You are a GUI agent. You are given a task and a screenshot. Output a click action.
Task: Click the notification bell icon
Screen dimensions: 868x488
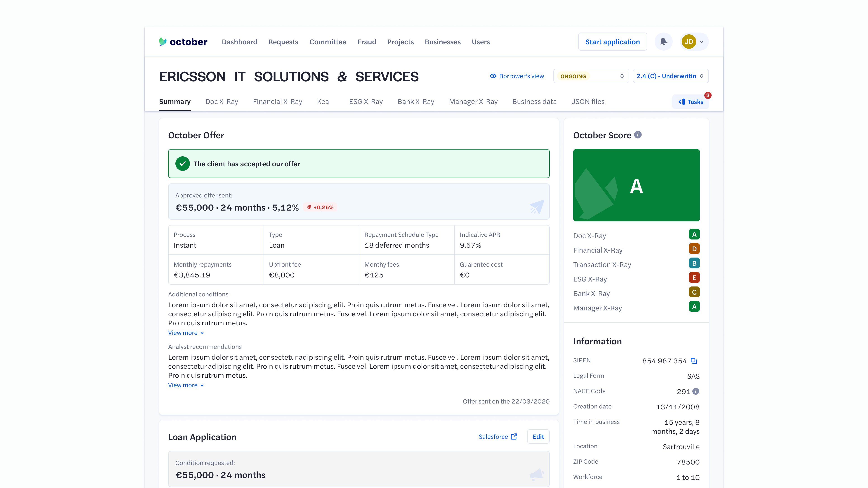(x=663, y=41)
